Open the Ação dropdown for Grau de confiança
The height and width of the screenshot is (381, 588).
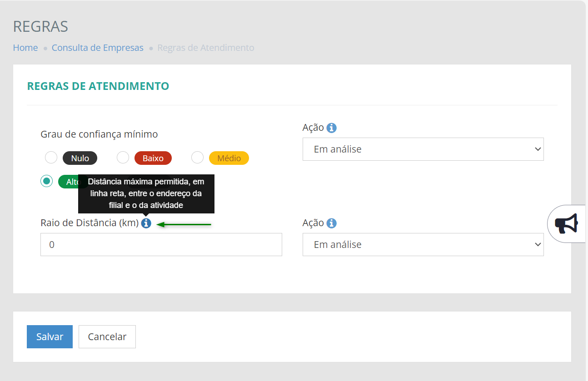(423, 149)
